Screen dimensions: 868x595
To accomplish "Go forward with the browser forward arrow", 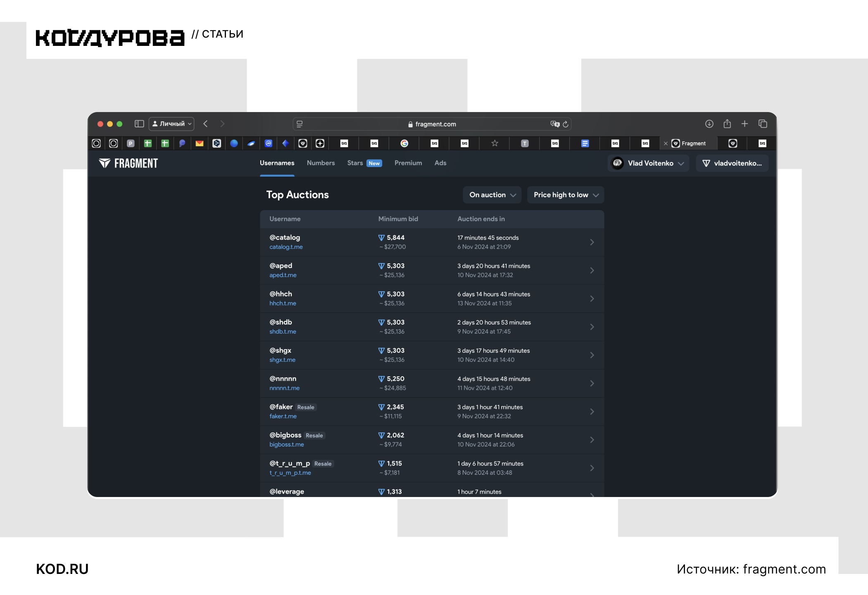I will pos(222,124).
